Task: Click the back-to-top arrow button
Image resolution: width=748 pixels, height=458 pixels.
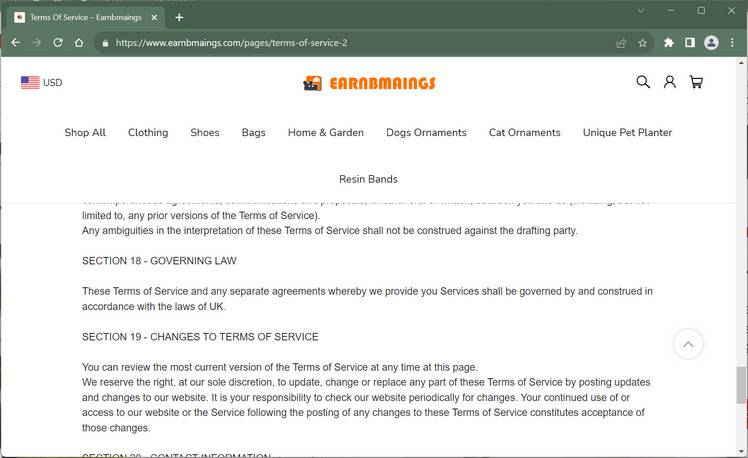Action: 688,344
